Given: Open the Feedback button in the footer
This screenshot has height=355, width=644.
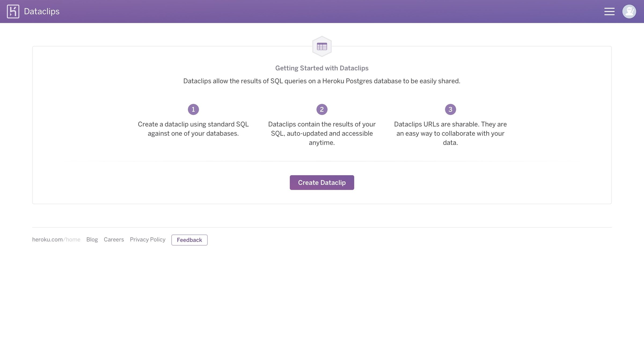Looking at the screenshot, I should (189, 240).
